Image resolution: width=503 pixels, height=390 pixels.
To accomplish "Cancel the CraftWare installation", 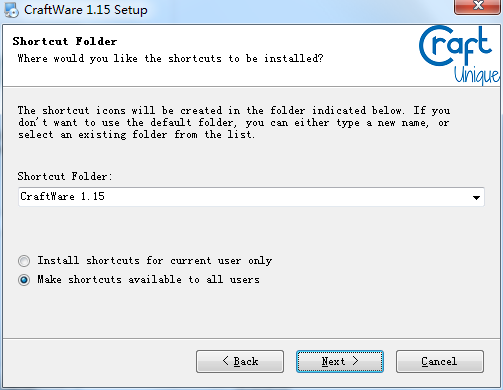I will pos(440,361).
